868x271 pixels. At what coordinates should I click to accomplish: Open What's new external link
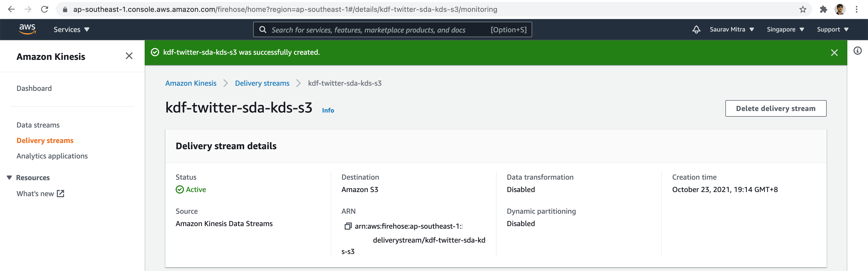40,194
